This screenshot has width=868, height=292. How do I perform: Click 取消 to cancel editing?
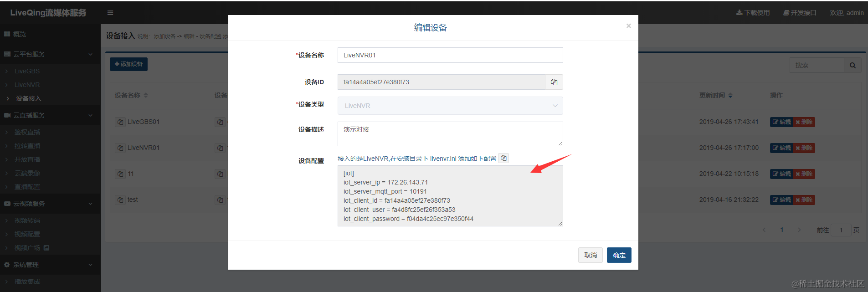pyautogui.click(x=591, y=255)
